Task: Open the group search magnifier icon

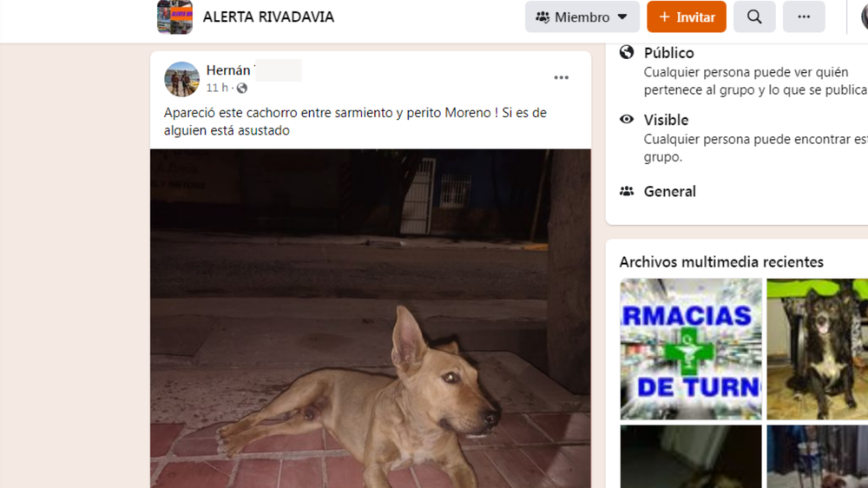Action: [x=754, y=16]
